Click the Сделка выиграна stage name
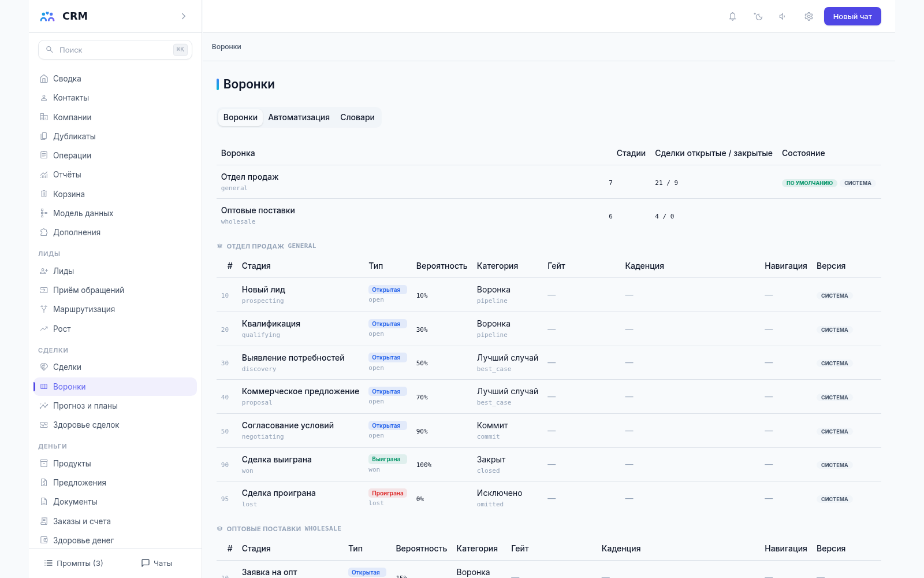924x578 pixels. [277, 460]
